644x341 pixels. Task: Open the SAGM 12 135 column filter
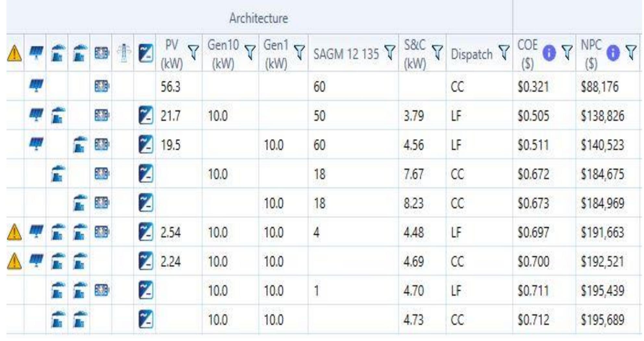pos(389,52)
